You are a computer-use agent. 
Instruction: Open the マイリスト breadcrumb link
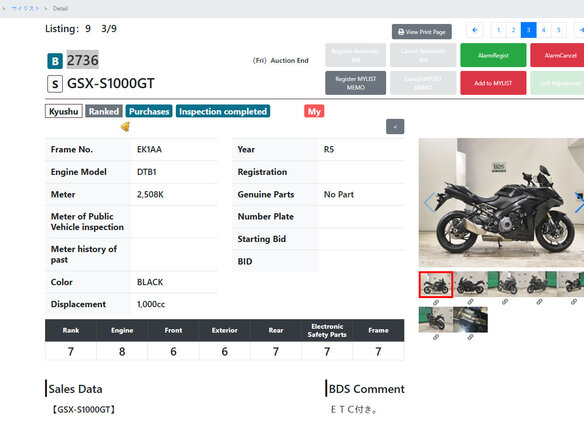[x=25, y=8]
